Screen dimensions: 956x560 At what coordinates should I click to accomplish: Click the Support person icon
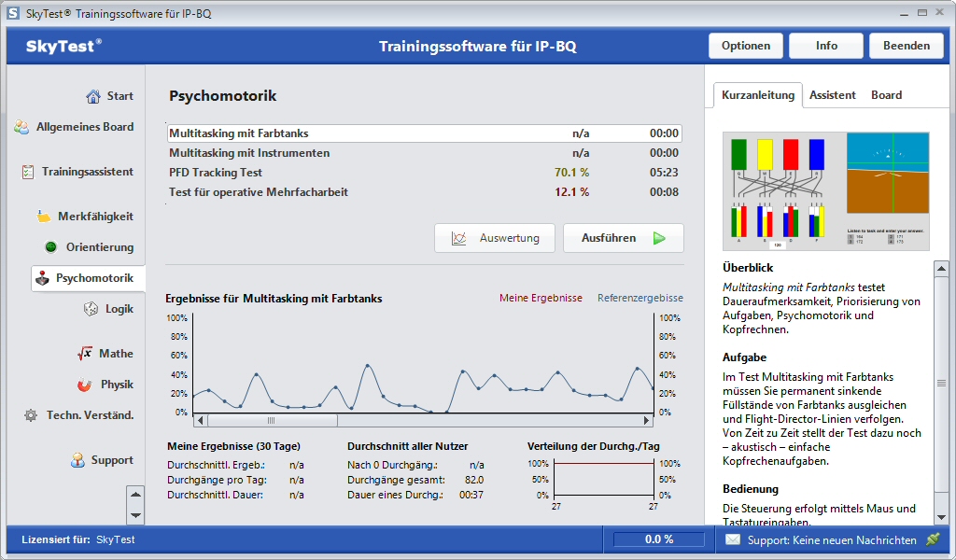tap(77, 460)
